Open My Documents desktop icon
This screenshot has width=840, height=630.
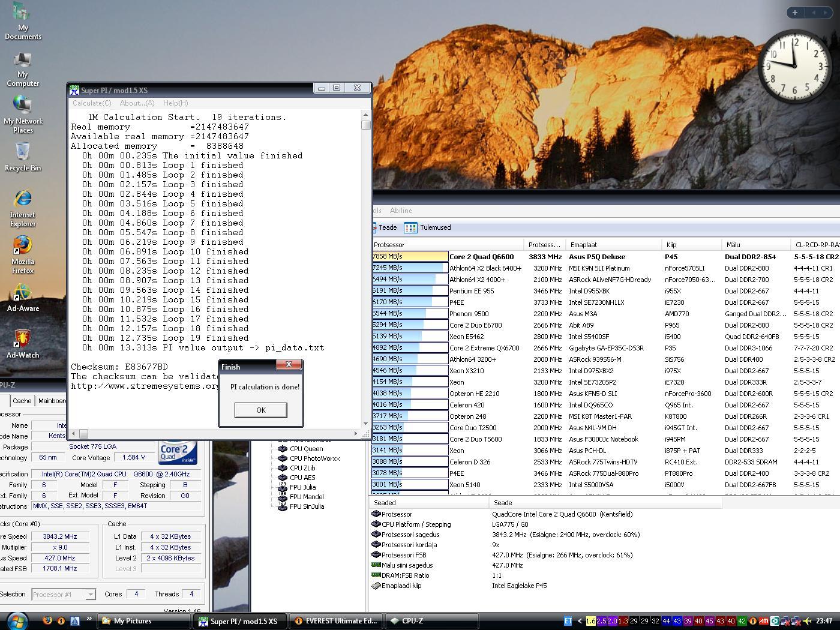pos(23,21)
